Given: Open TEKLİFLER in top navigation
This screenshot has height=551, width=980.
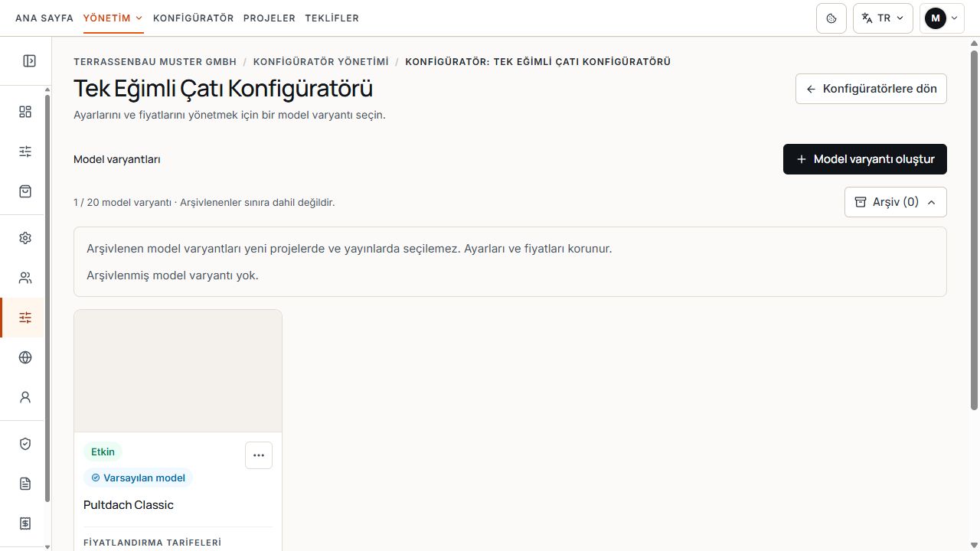Looking at the screenshot, I should point(332,18).
